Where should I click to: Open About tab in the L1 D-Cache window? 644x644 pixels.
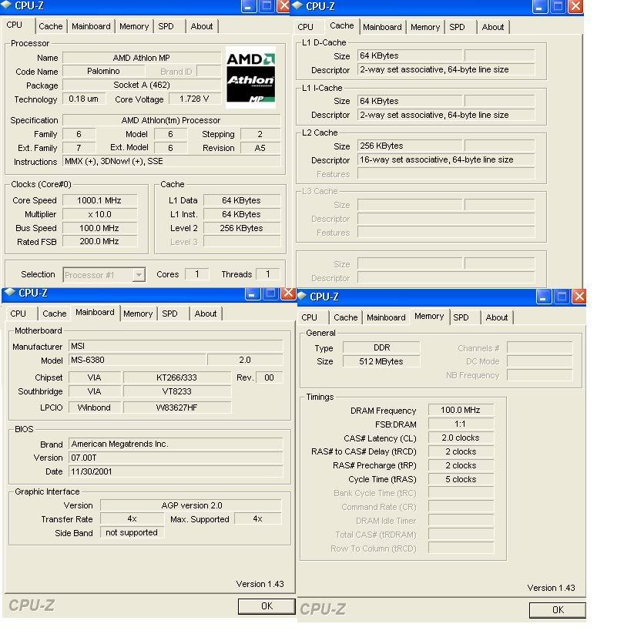pos(493,27)
